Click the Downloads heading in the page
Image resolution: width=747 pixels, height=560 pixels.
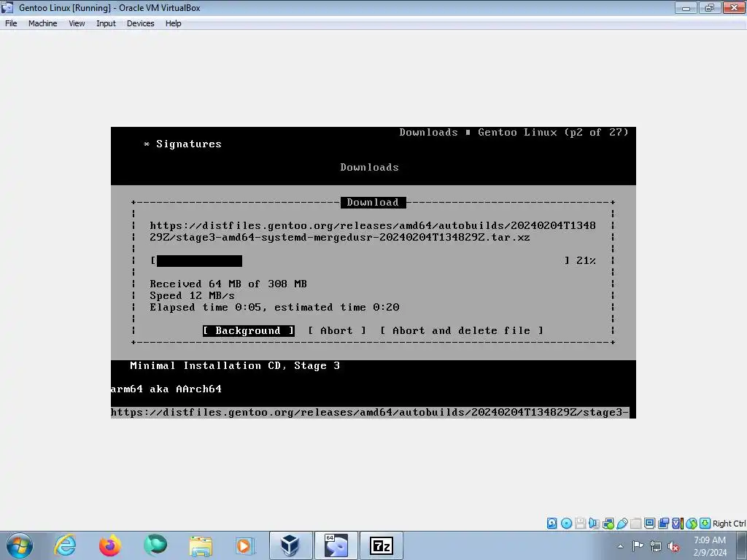tap(369, 167)
